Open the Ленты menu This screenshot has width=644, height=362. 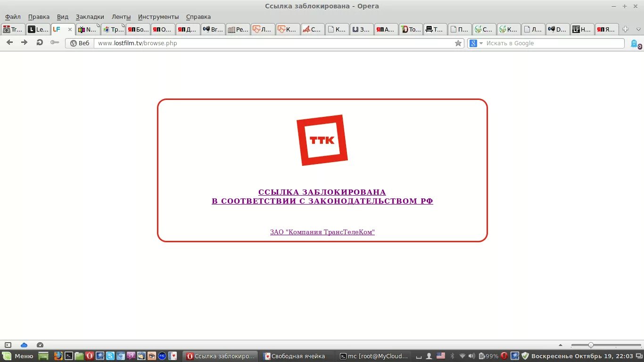tap(121, 16)
